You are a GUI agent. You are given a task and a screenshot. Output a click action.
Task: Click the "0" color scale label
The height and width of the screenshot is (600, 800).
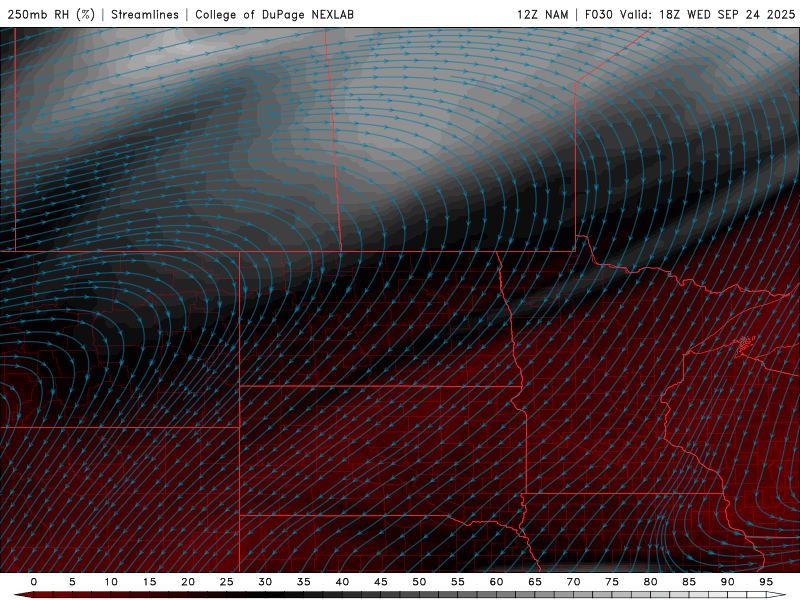(x=34, y=582)
